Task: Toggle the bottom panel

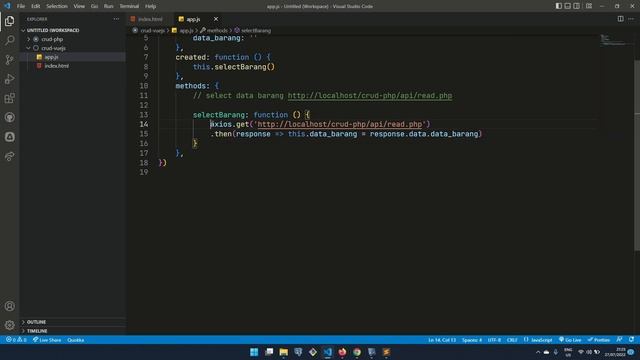Action: [567, 6]
